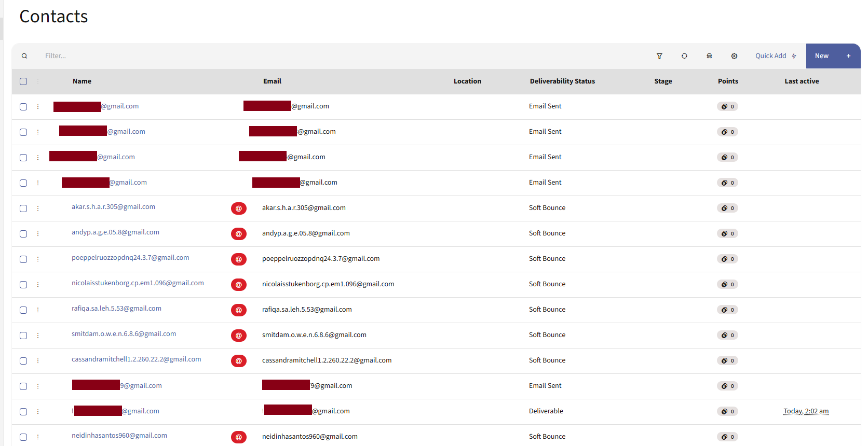Open contact akar.s.h.a.r.305@gmail.com name link

pyautogui.click(x=113, y=207)
